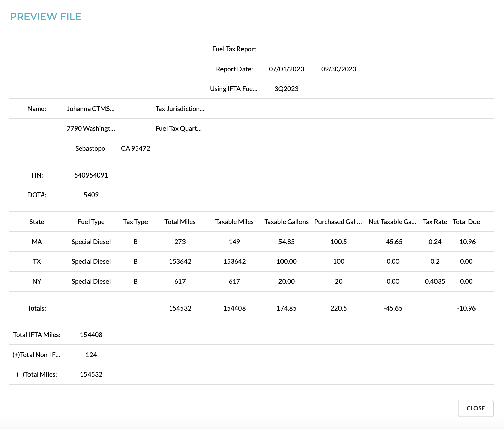This screenshot has width=504, height=429.
Task: Click the 'Total IFTA Miles:' label
Action: tap(37, 335)
